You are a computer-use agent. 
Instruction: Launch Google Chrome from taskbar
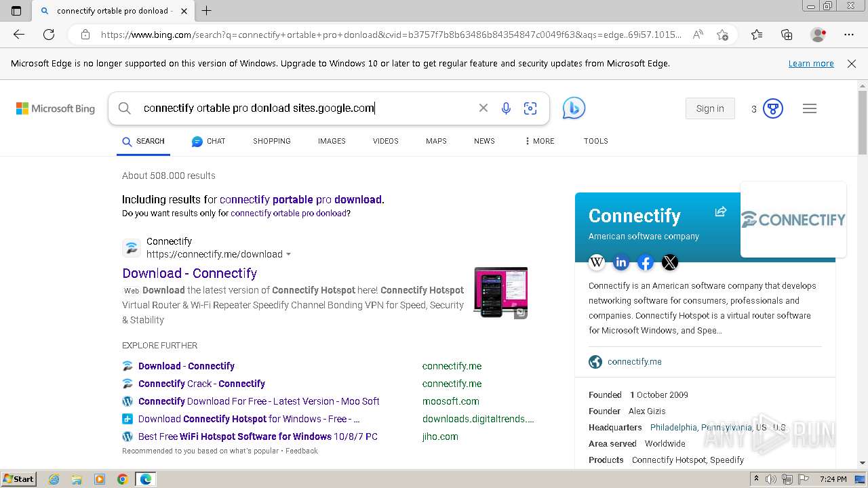[123, 479]
